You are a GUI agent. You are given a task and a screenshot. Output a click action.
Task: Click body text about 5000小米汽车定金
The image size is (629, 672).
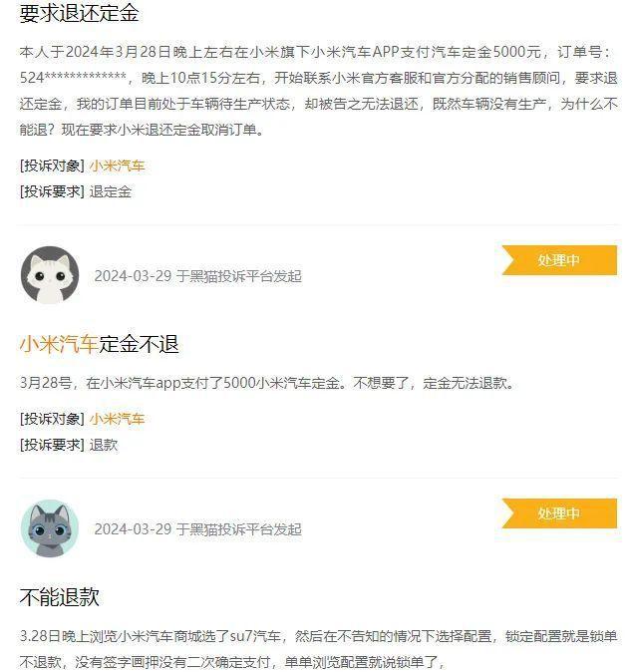point(267,383)
